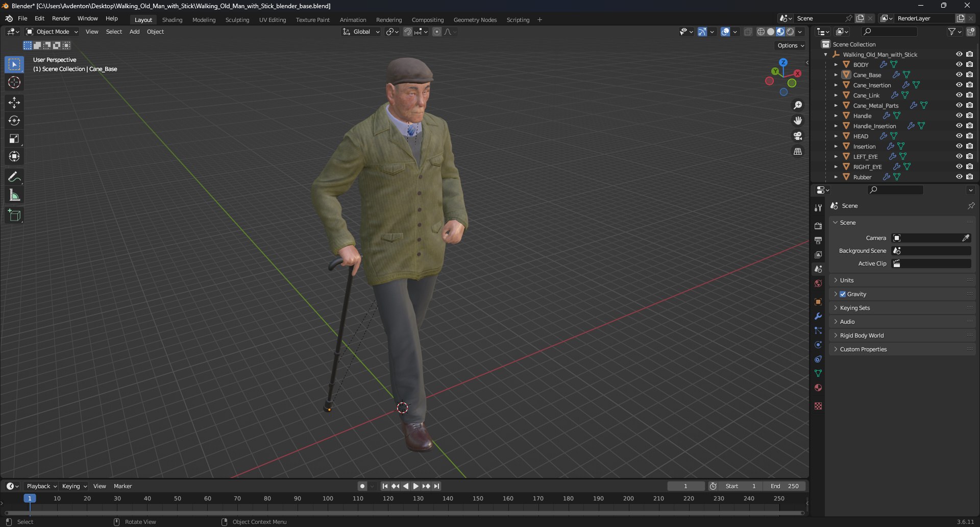Switch to the Shading workspace tab

pyautogui.click(x=172, y=20)
